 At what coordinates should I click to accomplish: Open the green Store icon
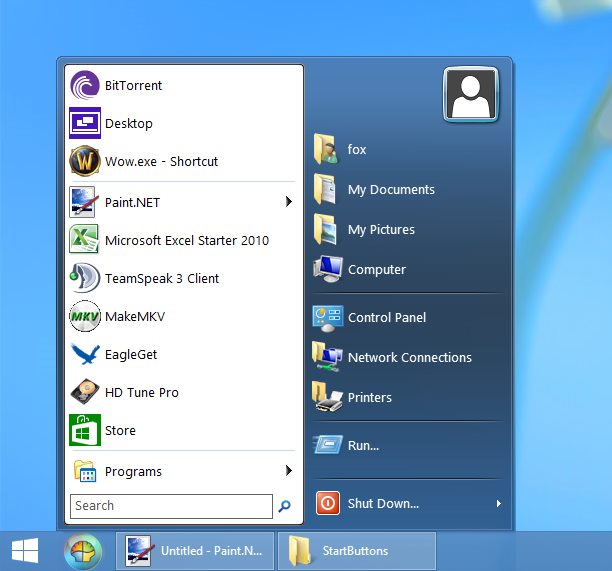85,430
